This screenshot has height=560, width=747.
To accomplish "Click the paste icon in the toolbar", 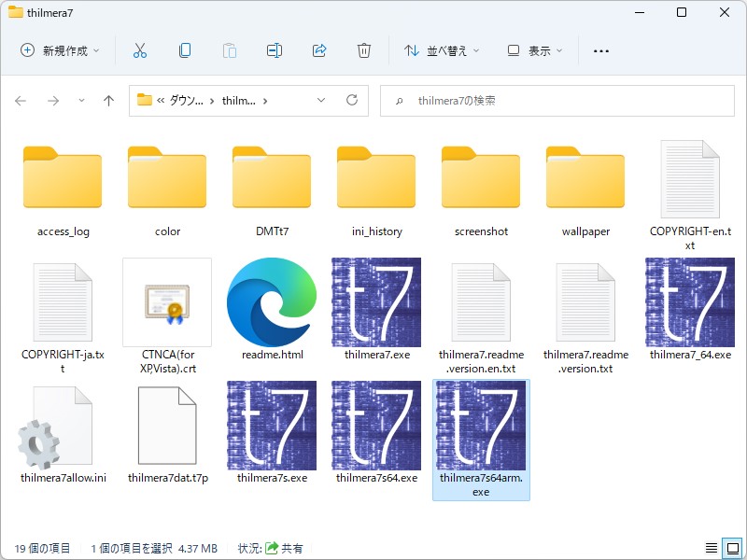I will (230, 49).
